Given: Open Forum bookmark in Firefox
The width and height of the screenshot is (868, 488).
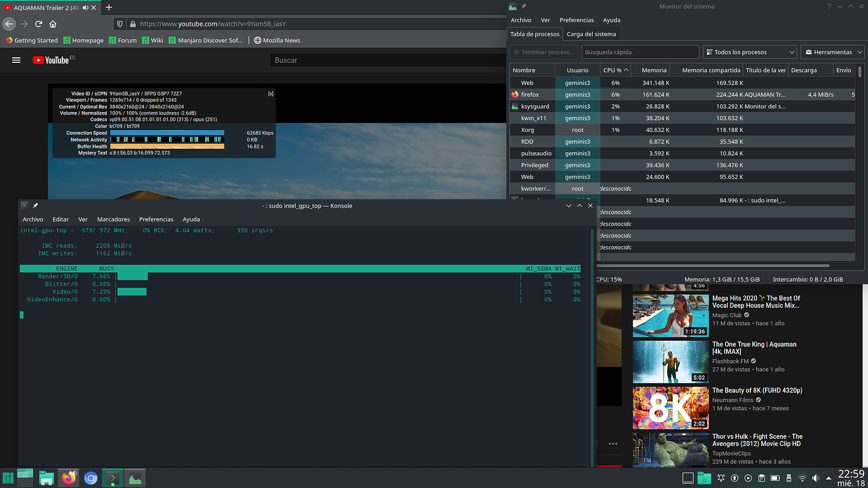Looking at the screenshot, I should click(x=123, y=40).
